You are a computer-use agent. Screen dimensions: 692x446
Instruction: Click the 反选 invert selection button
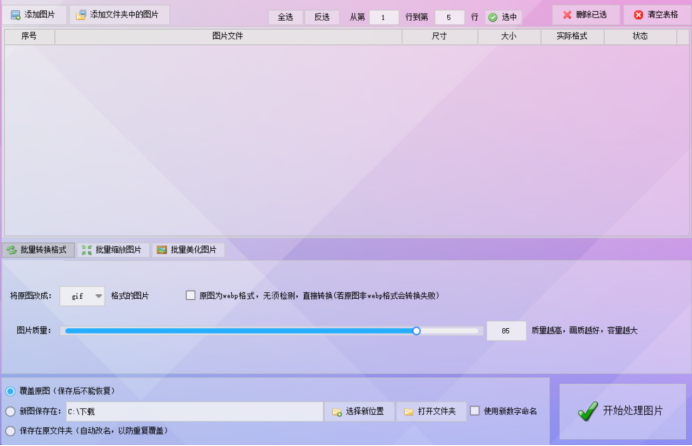point(322,17)
